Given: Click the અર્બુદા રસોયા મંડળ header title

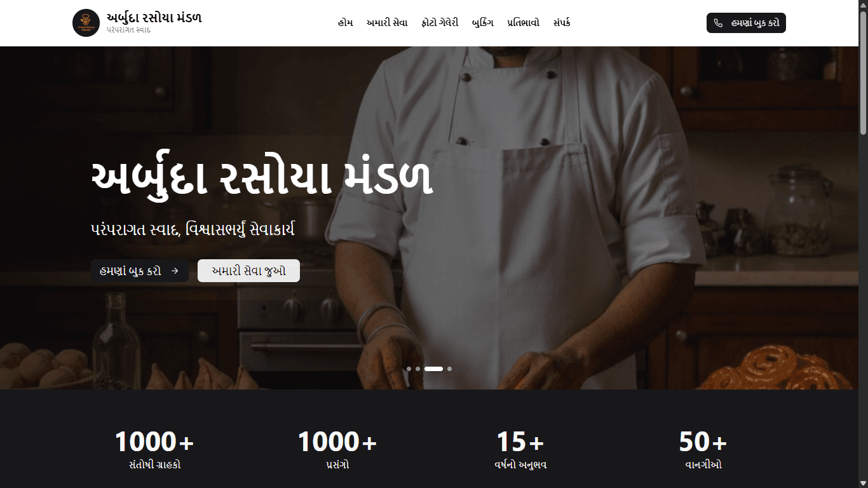Looking at the screenshot, I should 154,18.
